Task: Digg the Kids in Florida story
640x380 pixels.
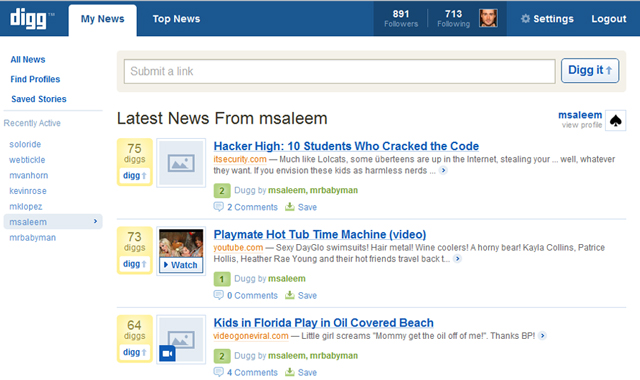Action: (x=134, y=352)
